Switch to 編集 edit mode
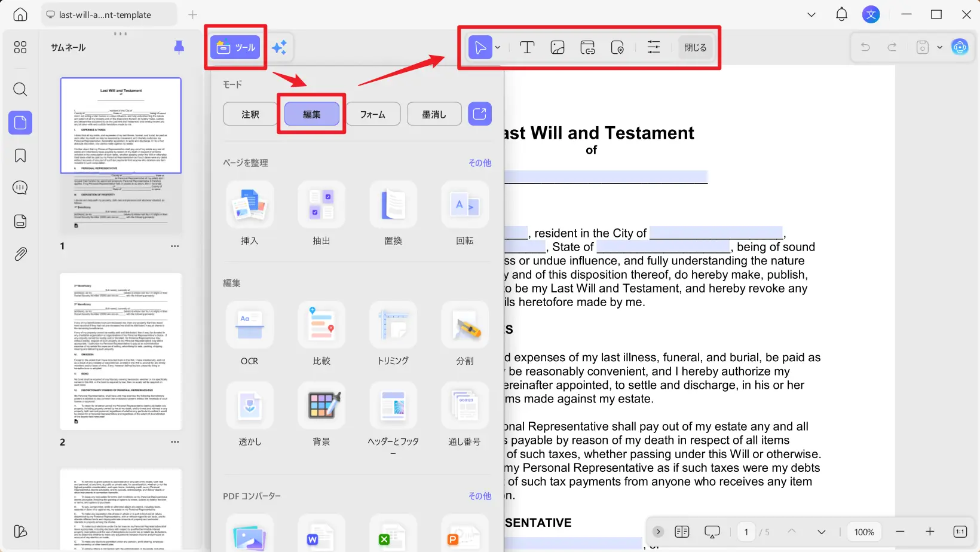The image size is (980, 552). click(312, 114)
